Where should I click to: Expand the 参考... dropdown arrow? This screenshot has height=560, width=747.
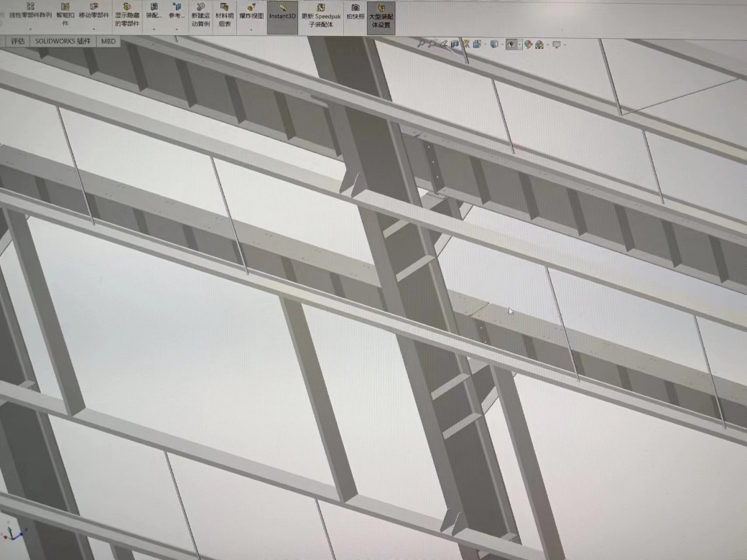pos(176,29)
